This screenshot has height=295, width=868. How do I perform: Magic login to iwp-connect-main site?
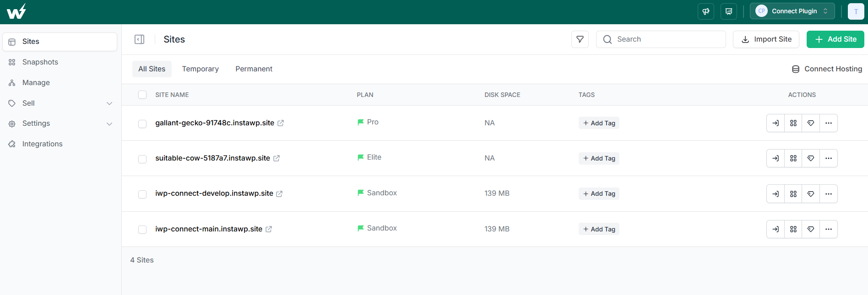click(x=776, y=229)
